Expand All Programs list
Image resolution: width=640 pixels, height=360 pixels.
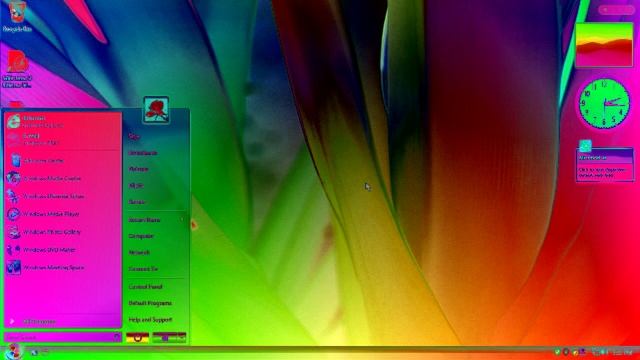point(63,322)
